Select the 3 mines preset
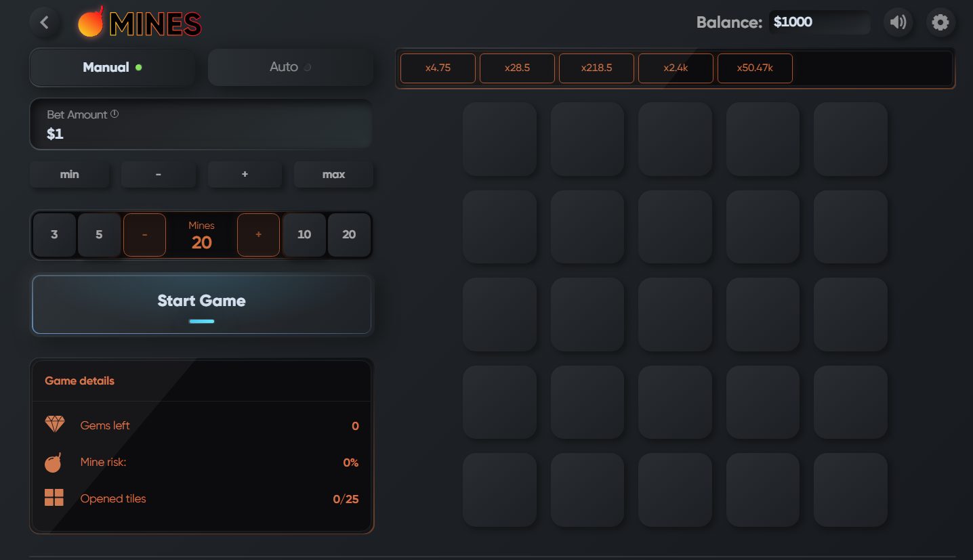The image size is (973, 560). click(54, 234)
